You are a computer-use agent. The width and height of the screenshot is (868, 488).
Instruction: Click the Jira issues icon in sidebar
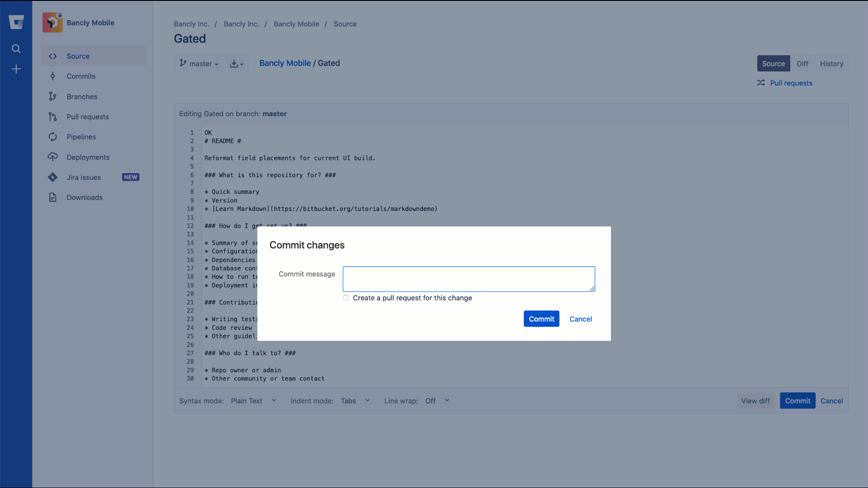[x=53, y=177]
